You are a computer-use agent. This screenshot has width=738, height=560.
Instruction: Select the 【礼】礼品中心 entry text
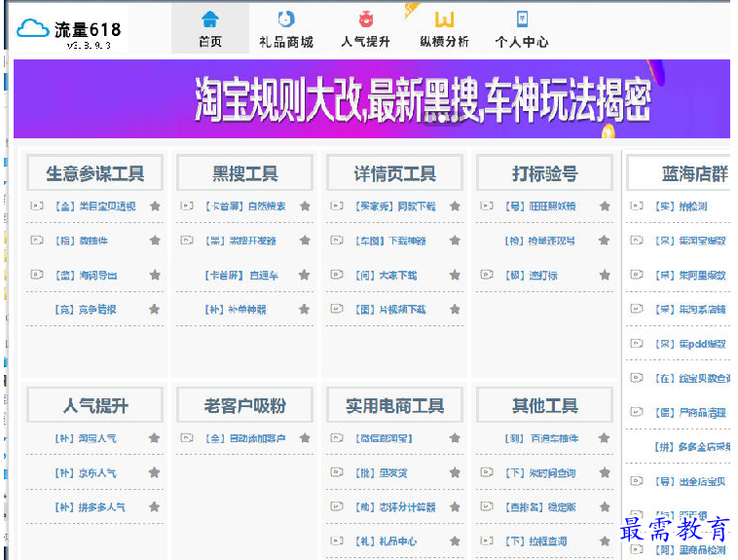point(386,541)
